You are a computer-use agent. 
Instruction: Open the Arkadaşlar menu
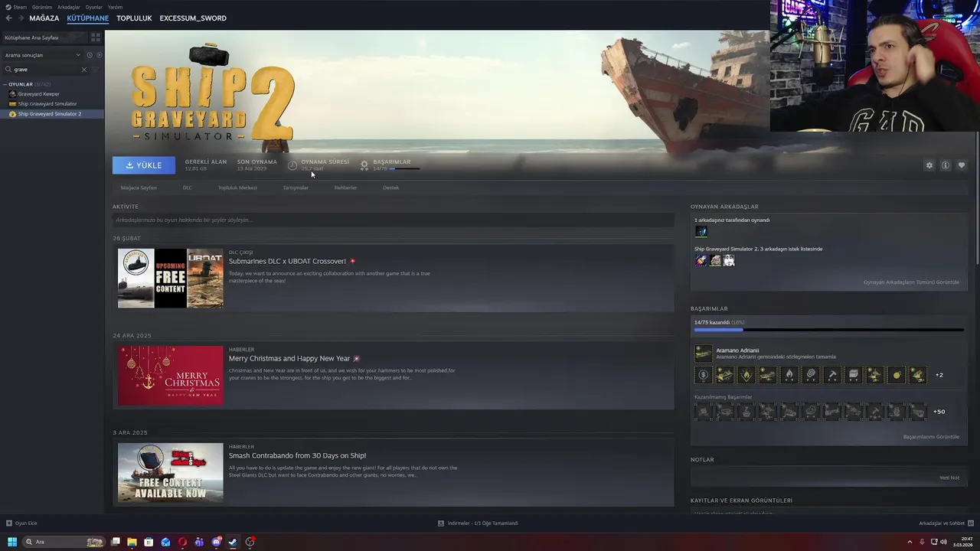(69, 7)
